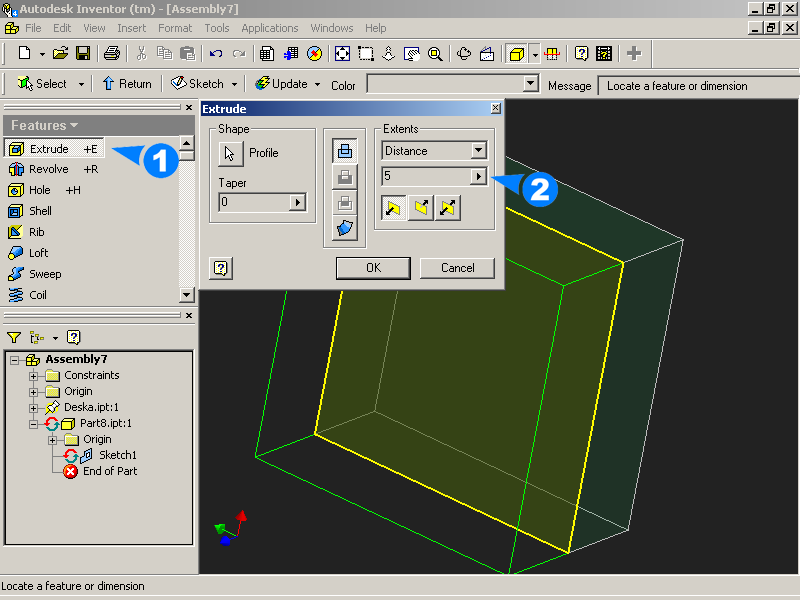
Task: Select the Rib feature tool
Action: point(26,232)
